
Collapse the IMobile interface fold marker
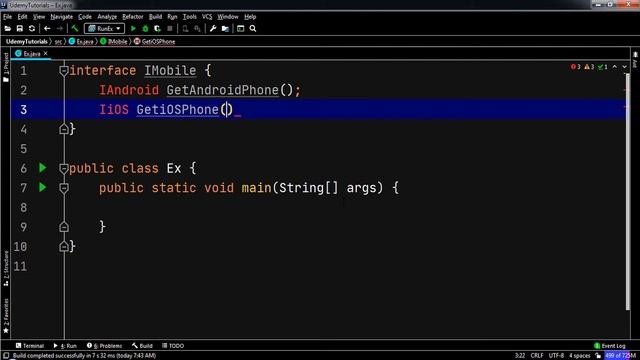[x=64, y=71]
